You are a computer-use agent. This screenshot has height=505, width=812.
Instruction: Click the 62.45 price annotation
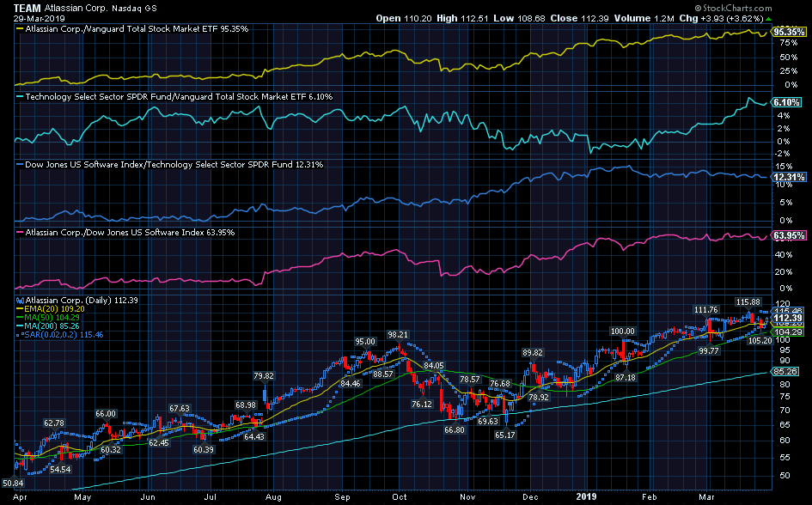tap(158, 443)
